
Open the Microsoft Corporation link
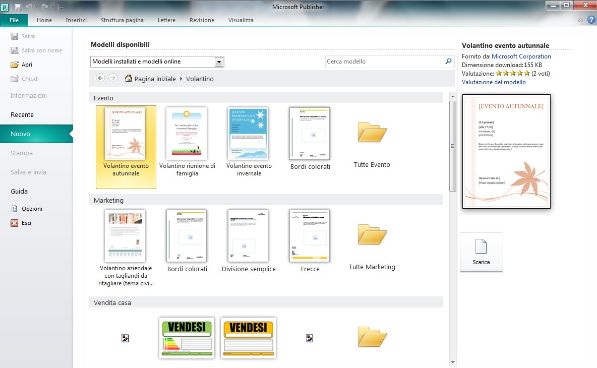coord(521,56)
